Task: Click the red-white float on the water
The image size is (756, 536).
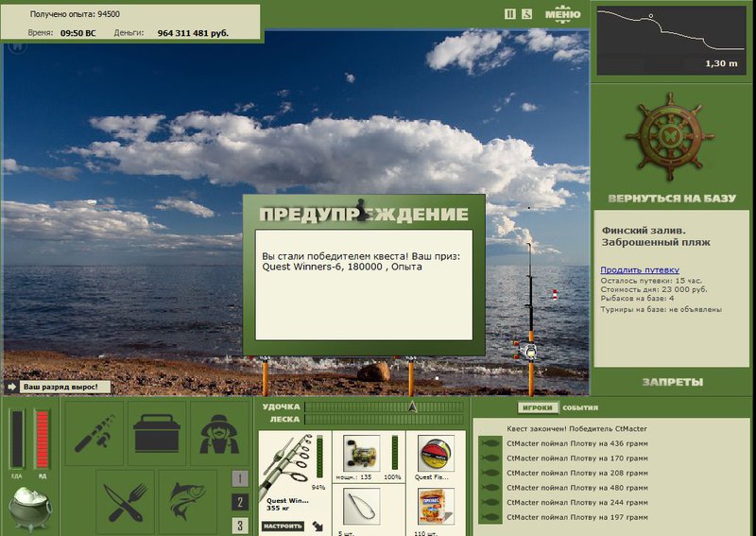Action: [555, 295]
